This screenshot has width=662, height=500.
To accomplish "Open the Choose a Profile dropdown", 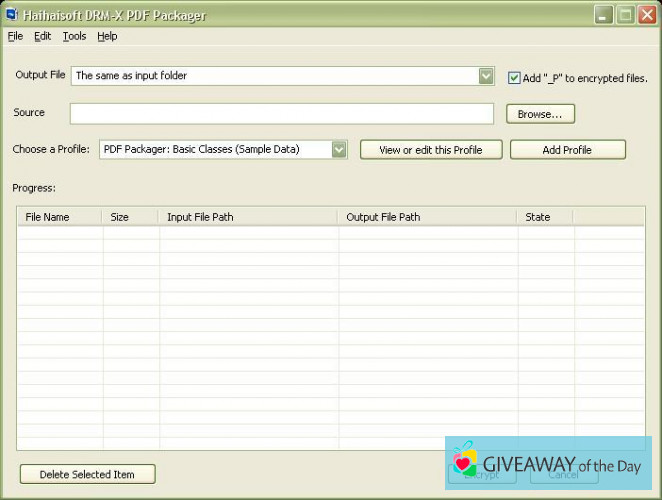I will point(339,149).
